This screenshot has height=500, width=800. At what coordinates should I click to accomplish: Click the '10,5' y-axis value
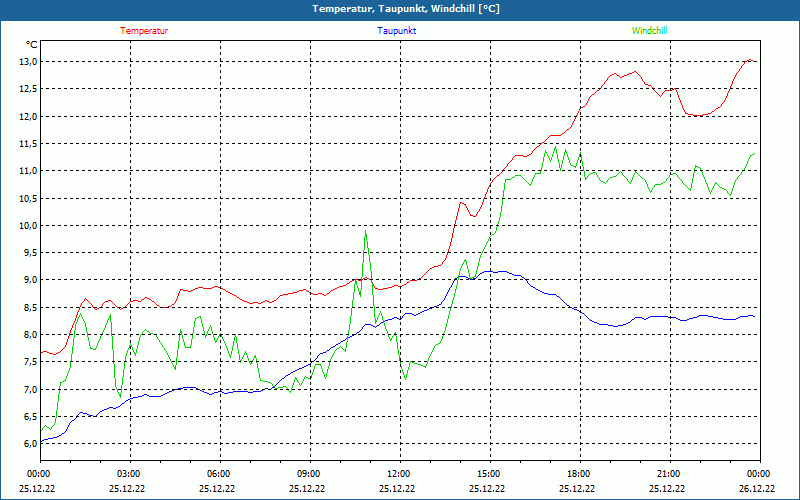(28, 198)
